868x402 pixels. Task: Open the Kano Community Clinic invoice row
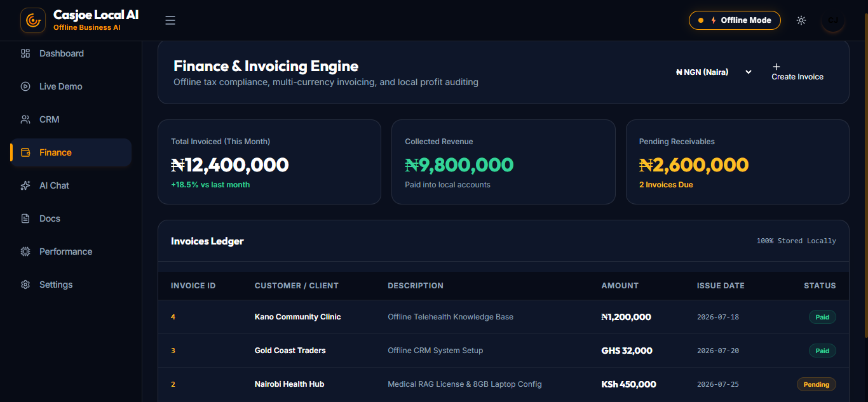pyautogui.click(x=503, y=317)
